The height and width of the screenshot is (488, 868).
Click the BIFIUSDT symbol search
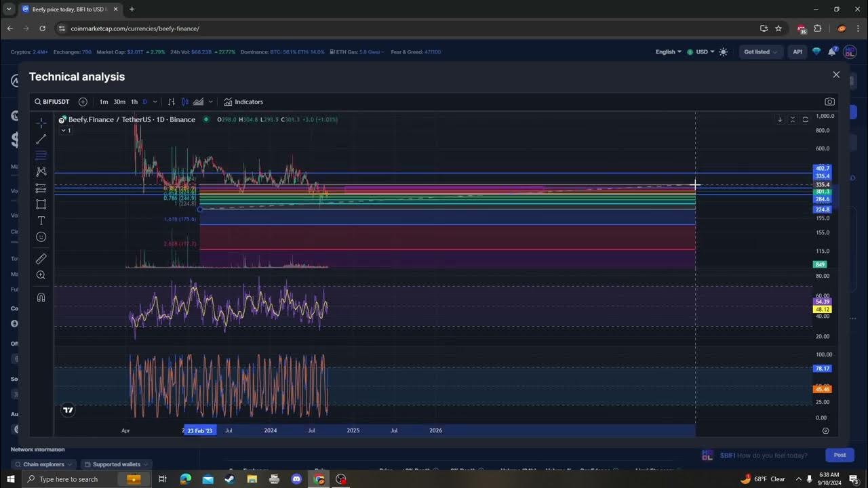(x=52, y=102)
